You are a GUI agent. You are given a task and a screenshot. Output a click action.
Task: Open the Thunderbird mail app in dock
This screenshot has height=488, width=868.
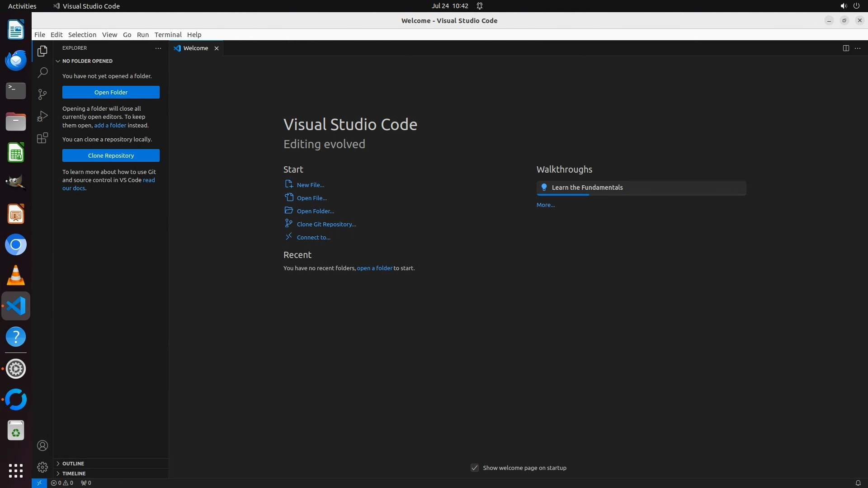point(16,61)
